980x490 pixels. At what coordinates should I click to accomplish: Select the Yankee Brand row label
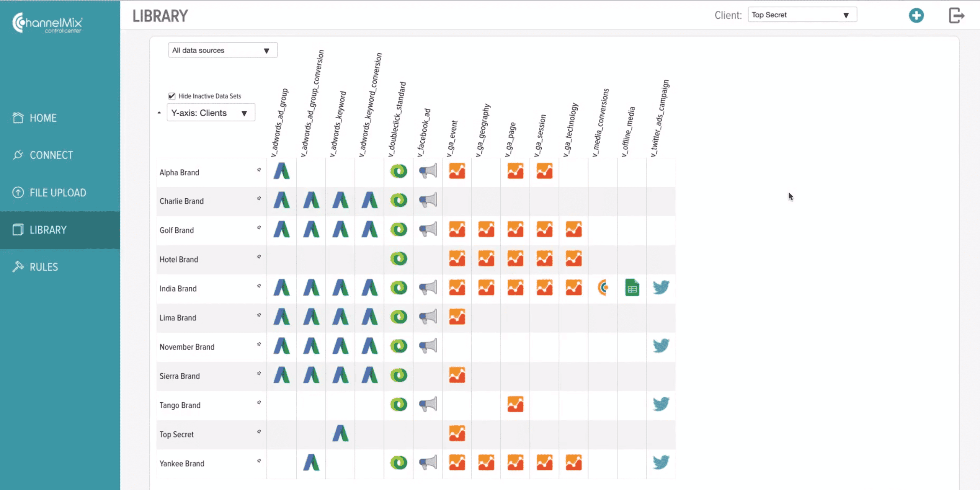pyautogui.click(x=182, y=463)
